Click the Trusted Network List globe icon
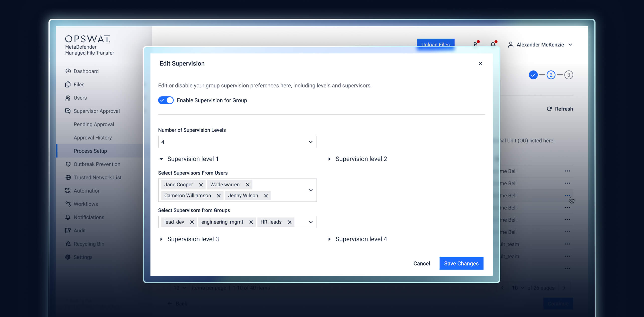This screenshot has width=644, height=317. pyautogui.click(x=68, y=177)
